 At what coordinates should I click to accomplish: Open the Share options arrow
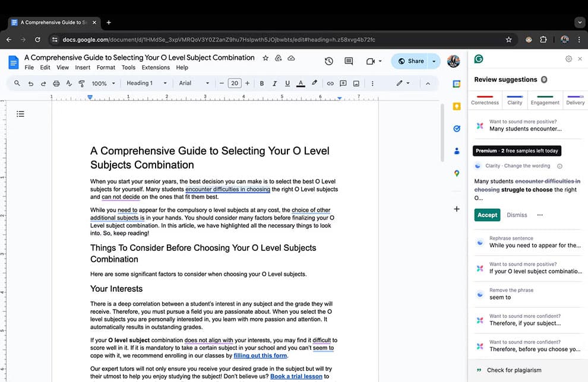(434, 61)
